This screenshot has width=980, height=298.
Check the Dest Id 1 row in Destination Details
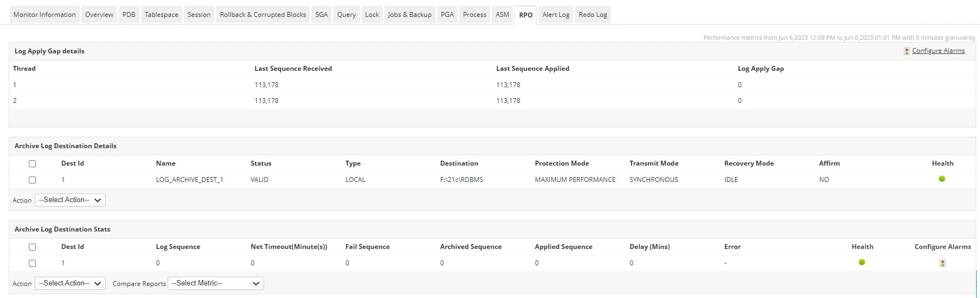pyautogui.click(x=32, y=180)
